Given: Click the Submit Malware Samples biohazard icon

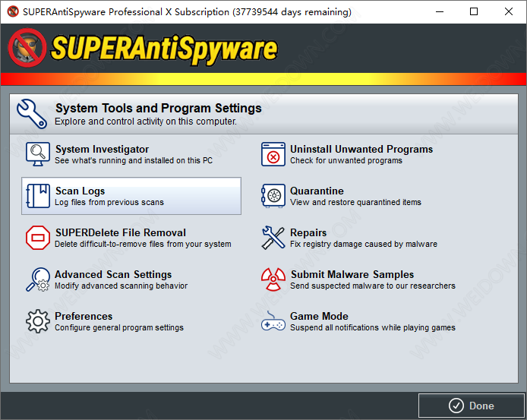Looking at the screenshot, I should pyautogui.click(x=273, y=279).
